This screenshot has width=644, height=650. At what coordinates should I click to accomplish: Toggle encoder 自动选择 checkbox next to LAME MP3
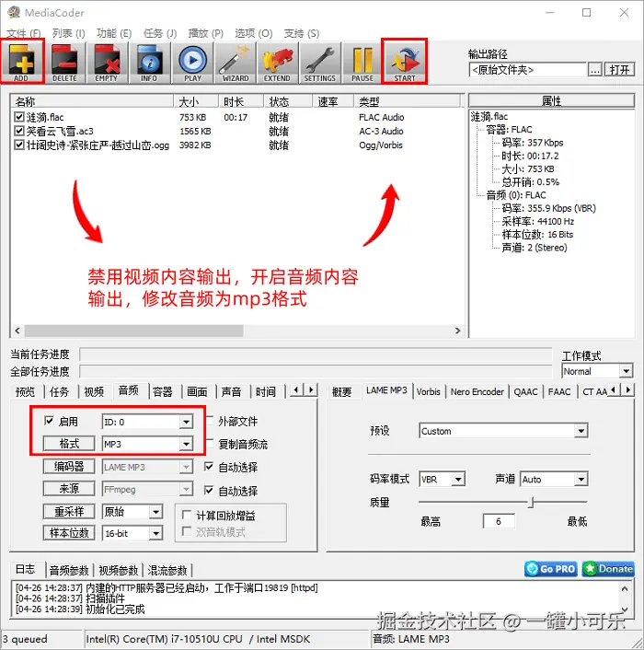click(209, 467)
